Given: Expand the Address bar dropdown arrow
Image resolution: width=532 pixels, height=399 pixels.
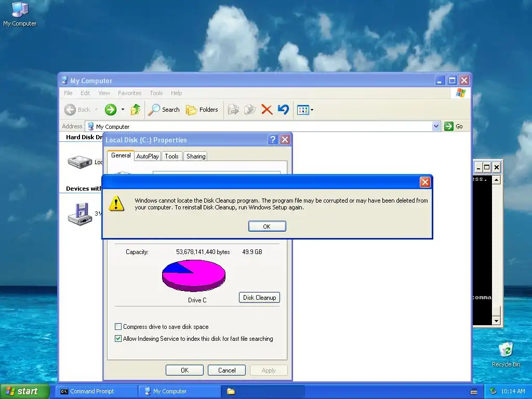Looking at the screenshot, I should (x=436, y=126).
